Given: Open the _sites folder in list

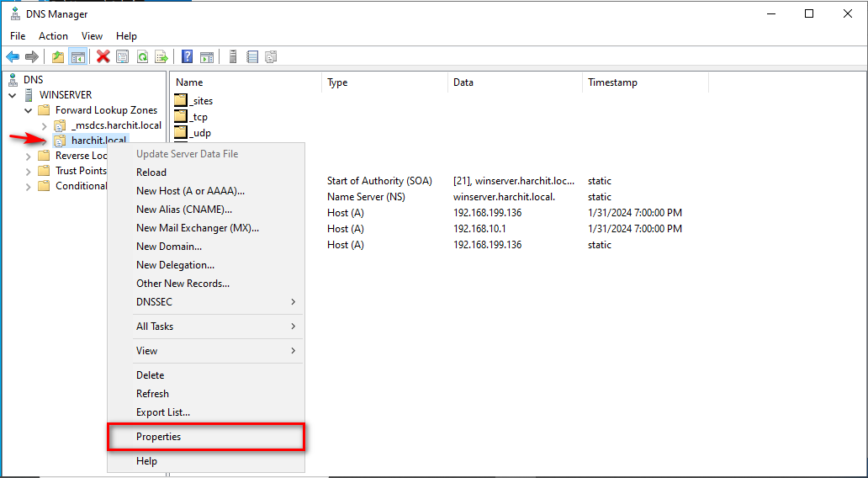Looking at the screenshot, I should [x=201, y=101].
